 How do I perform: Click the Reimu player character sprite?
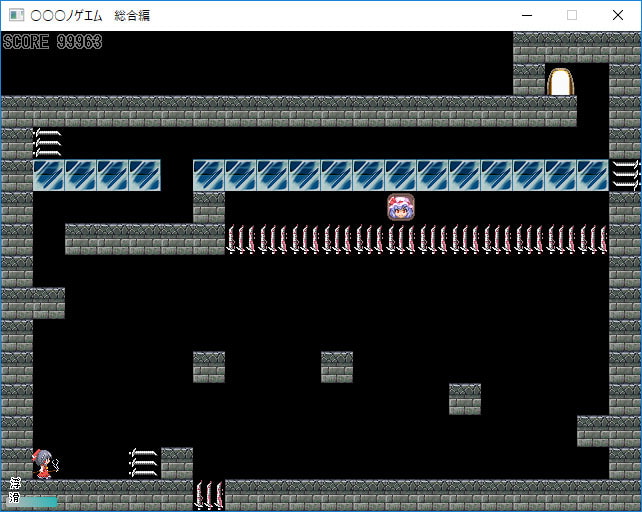click(45, 464)
